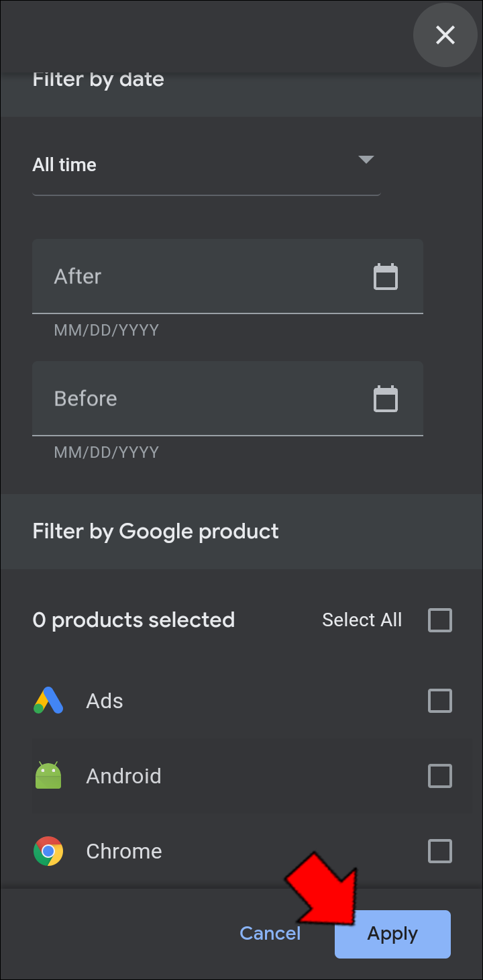Tick the Ads product checkbox

coord(440,701)
